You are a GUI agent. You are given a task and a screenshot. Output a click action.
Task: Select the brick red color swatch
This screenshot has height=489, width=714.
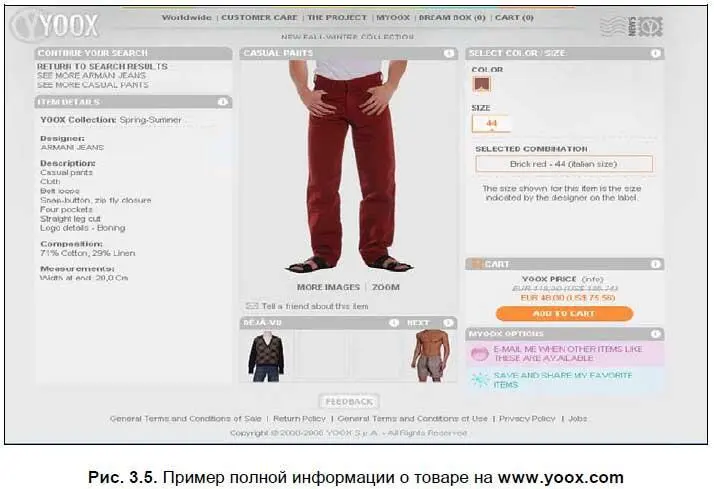coord(481,84)
